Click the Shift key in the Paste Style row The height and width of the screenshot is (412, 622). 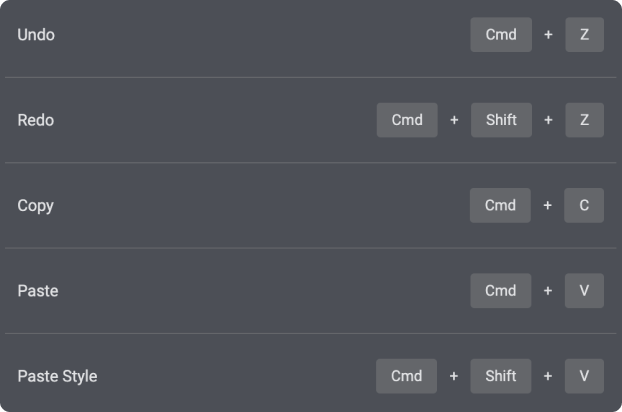pyautogui.click(x=501, y=377)
